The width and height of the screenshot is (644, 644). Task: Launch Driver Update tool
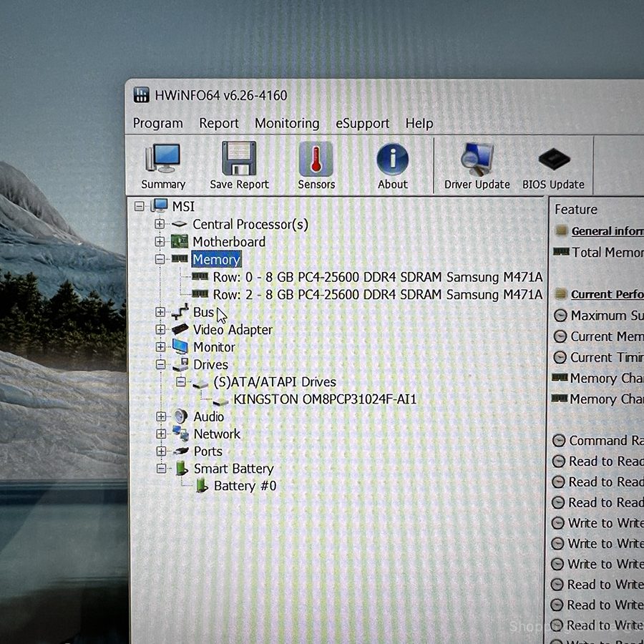(477, 166)
